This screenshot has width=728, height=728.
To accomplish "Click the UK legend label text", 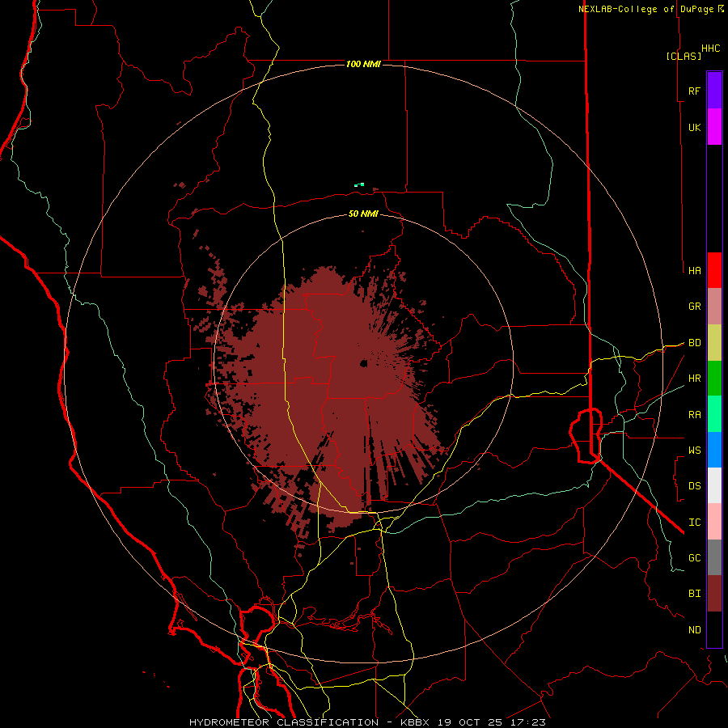I will (x=694, y=127).
